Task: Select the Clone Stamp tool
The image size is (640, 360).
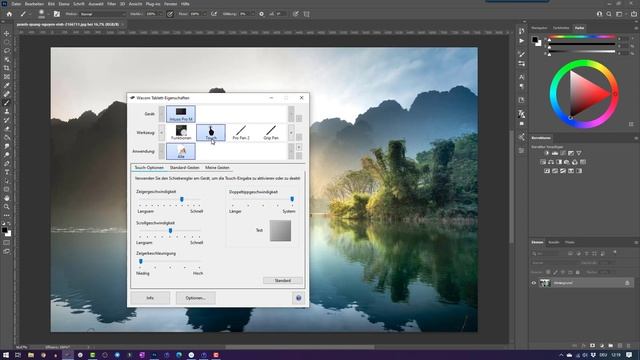Action: pos(7,111)
